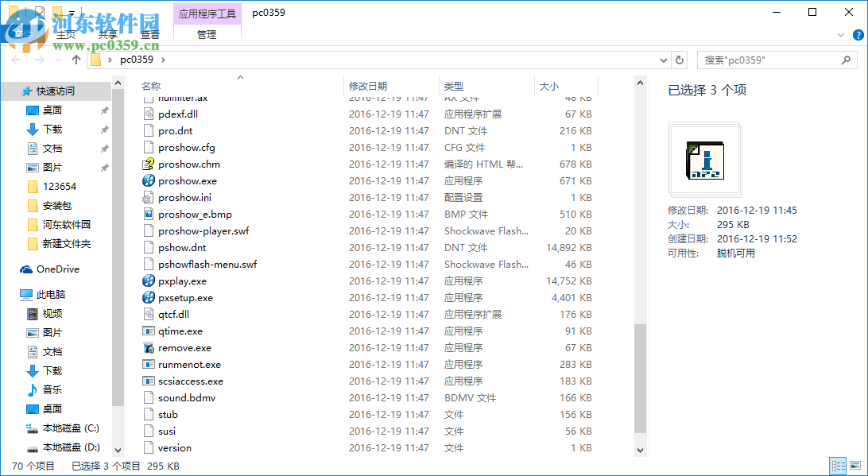Switch to details view in the status bar
Image resolution: width=868 pixels, height=476 pixels.
(838, 466)
